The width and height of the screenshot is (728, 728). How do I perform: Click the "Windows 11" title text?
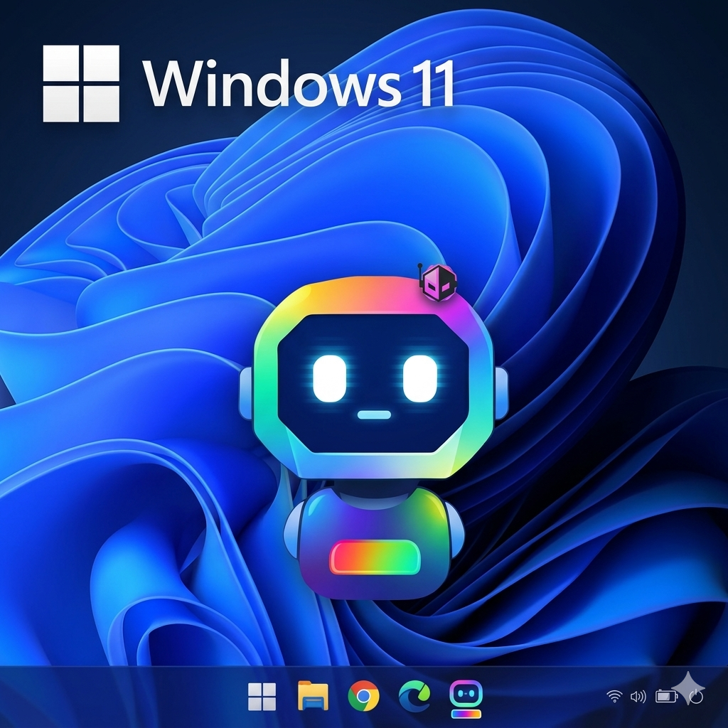(299, 83)
